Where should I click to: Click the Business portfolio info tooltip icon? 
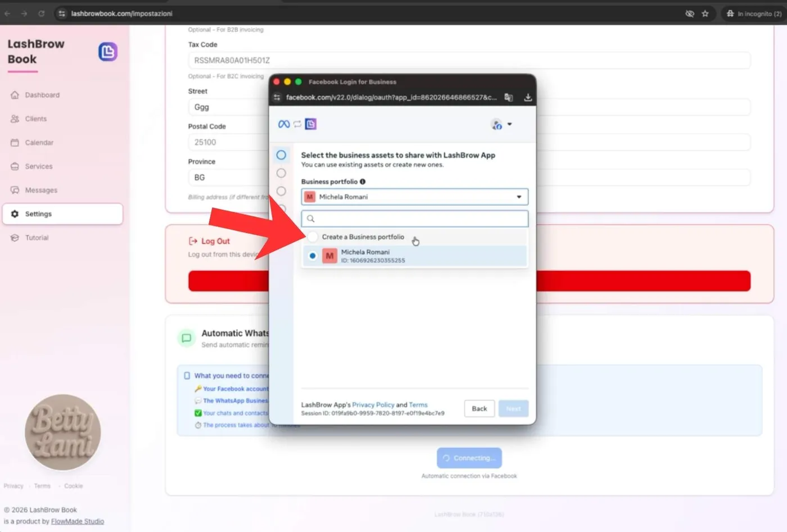[x=363, y=181]
